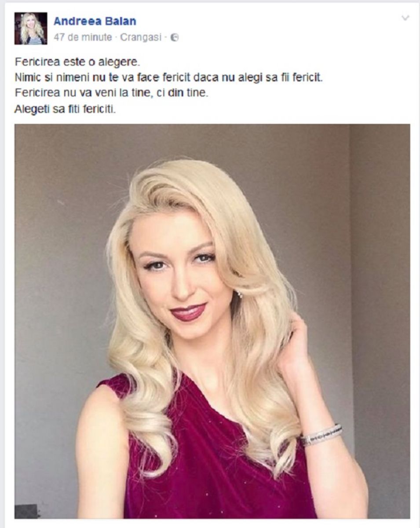Image resolution: width=420 pixels, height=528 pixels.
Task: Expand the dropdown arrow beside the post header
Action: [405, 18]
